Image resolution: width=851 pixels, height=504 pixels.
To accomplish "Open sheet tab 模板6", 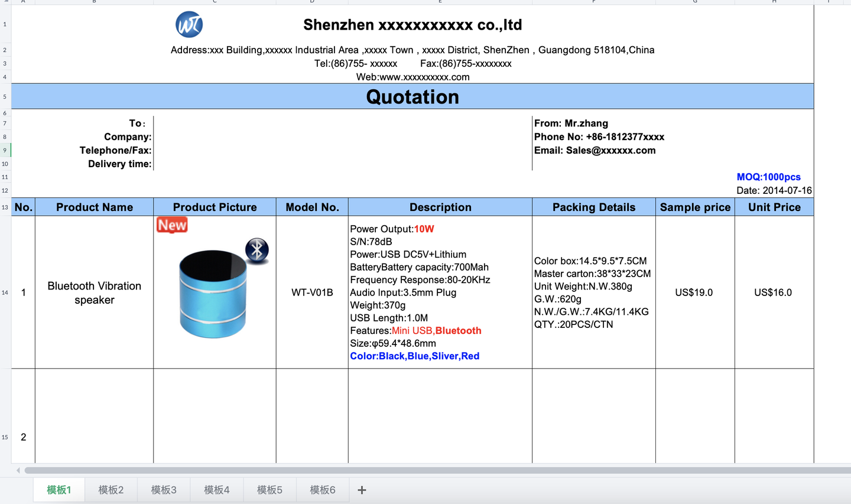I will 323,490.
